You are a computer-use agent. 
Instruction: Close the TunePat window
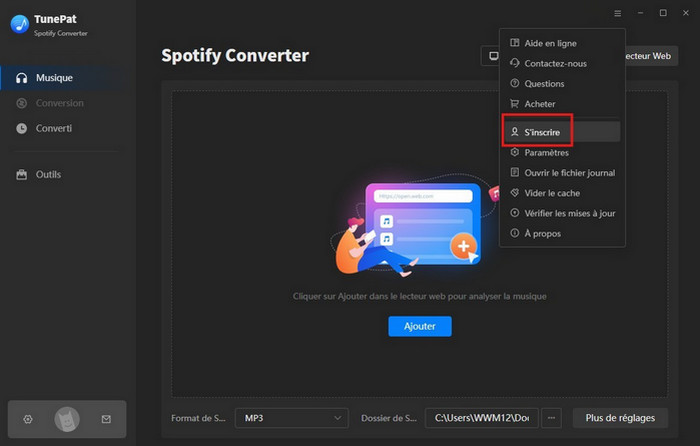[686, 13]
